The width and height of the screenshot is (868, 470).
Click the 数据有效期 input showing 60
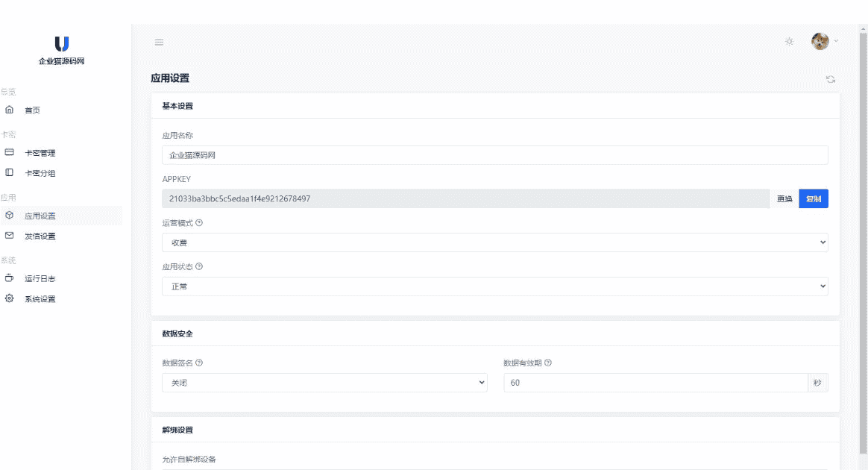click(x=655, y=383)
